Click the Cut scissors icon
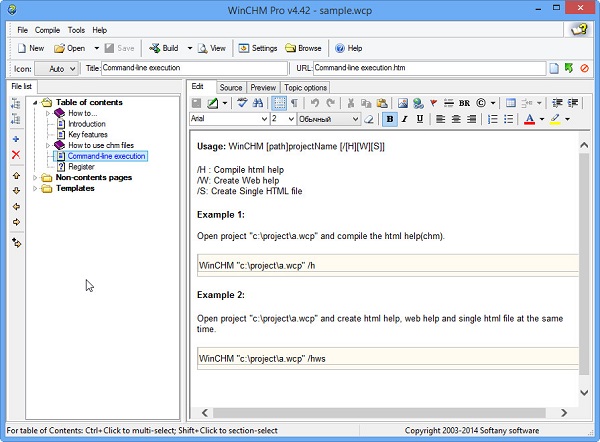600x442 pixels. click(x=351, y=103)
